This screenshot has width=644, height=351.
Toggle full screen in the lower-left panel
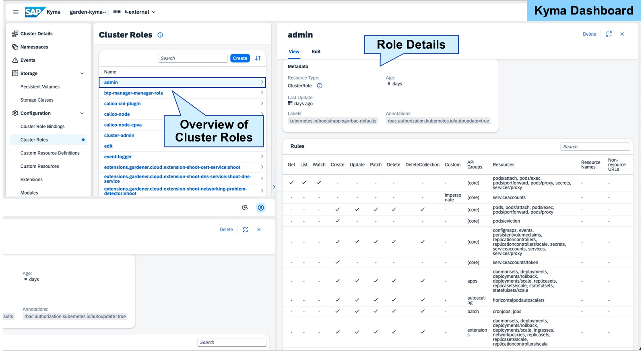click(x=246, y=230)
